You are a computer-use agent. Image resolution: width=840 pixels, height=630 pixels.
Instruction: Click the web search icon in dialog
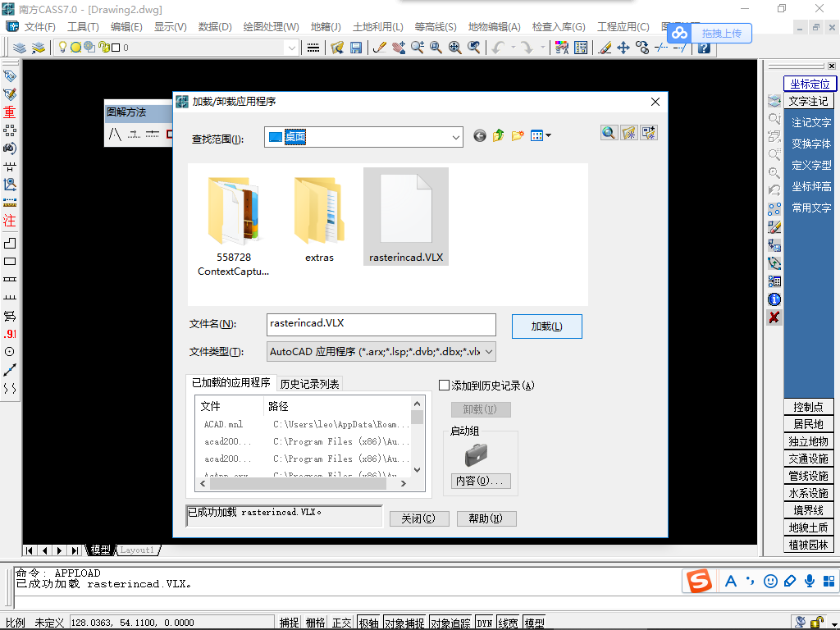click(x=609, y=133)
